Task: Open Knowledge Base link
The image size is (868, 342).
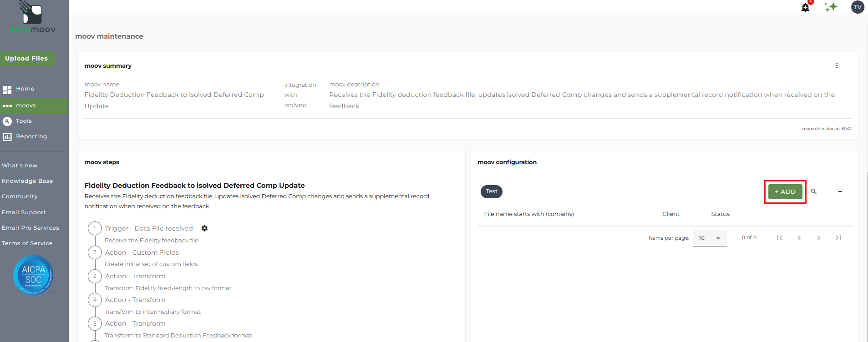Action: pos(27,181)
